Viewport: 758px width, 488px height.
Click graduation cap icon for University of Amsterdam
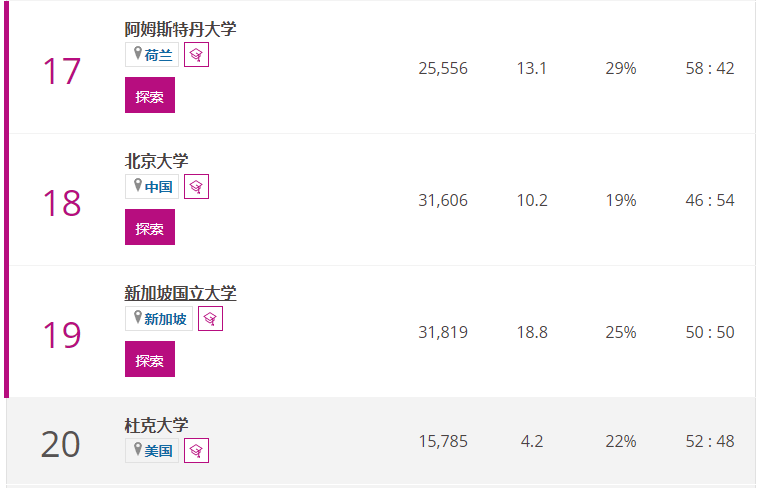click(x=196, y=55)
